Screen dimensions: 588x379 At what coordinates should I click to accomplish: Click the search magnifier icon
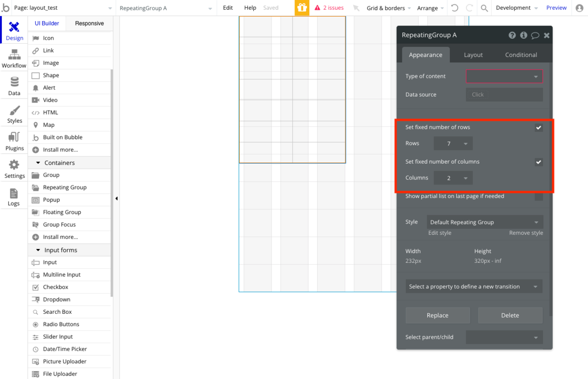click(x=484, y=8)
